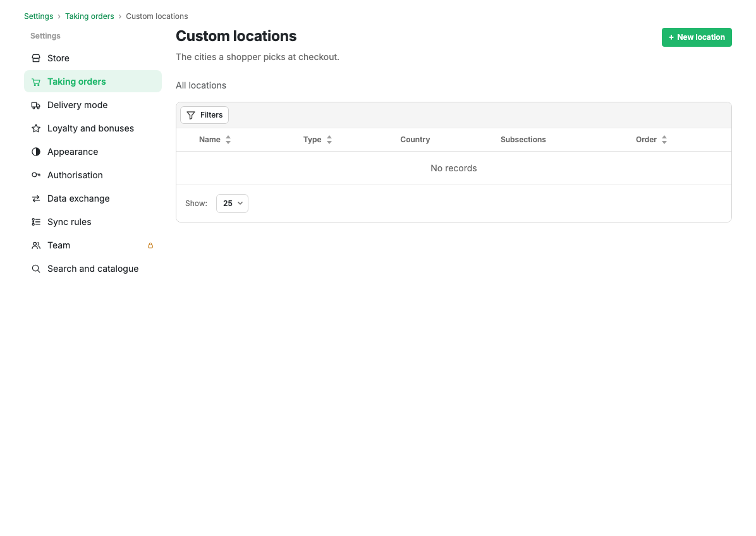Follow the Settings breadcrumb link
756x536 pixels.
pos(39,16)
